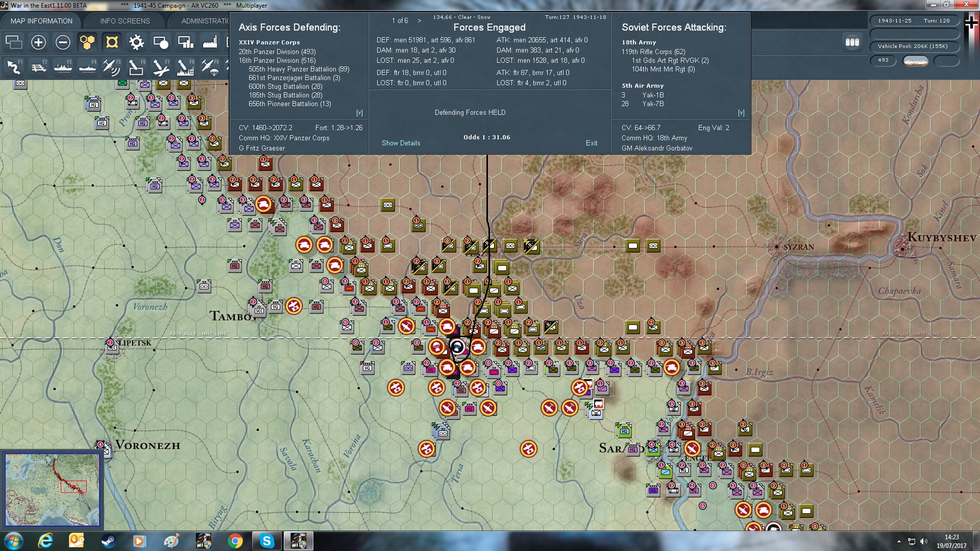Expand Soviet attacking forces list
The image size is (980, 551).
[741, 113]
